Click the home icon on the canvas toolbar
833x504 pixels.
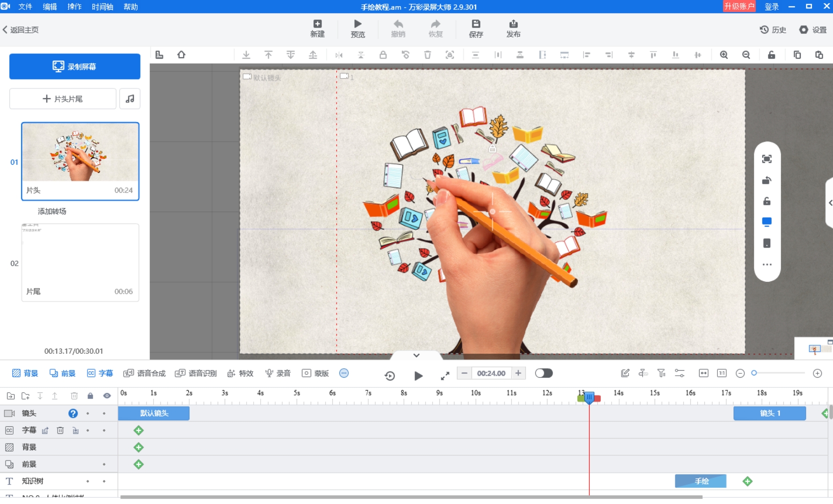pyautogui.click(x=181, y=55)
